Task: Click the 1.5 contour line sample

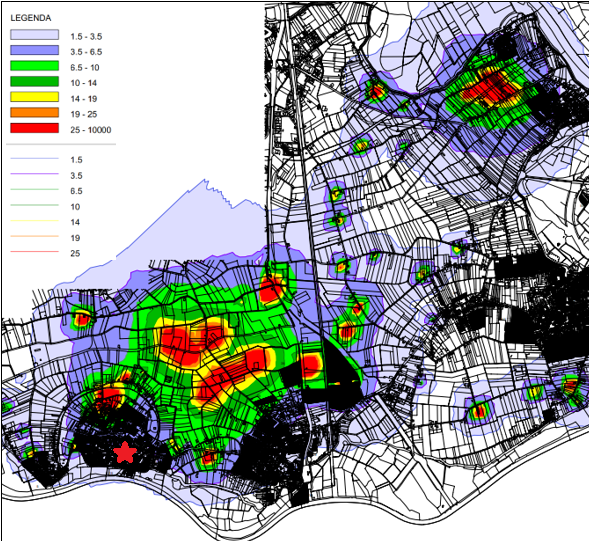Action: pos(35,159)
